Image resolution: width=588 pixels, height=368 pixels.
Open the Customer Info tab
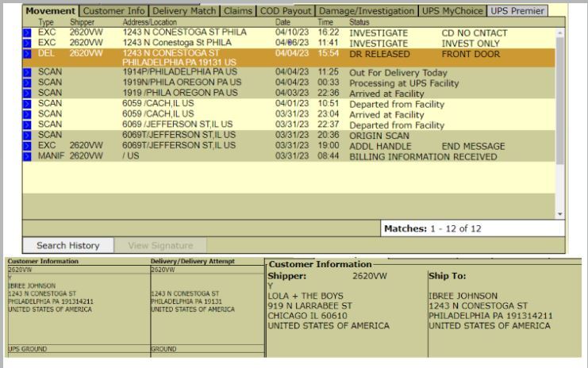(x=114, y=11)
